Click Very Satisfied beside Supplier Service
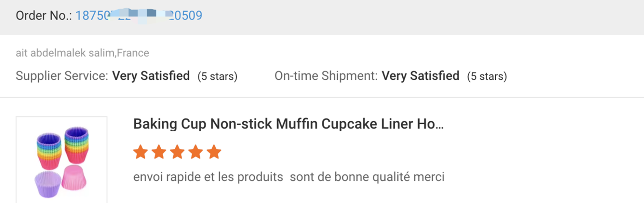Image resolution: width=644 pixels, height=203 pixels. (151, 76)
